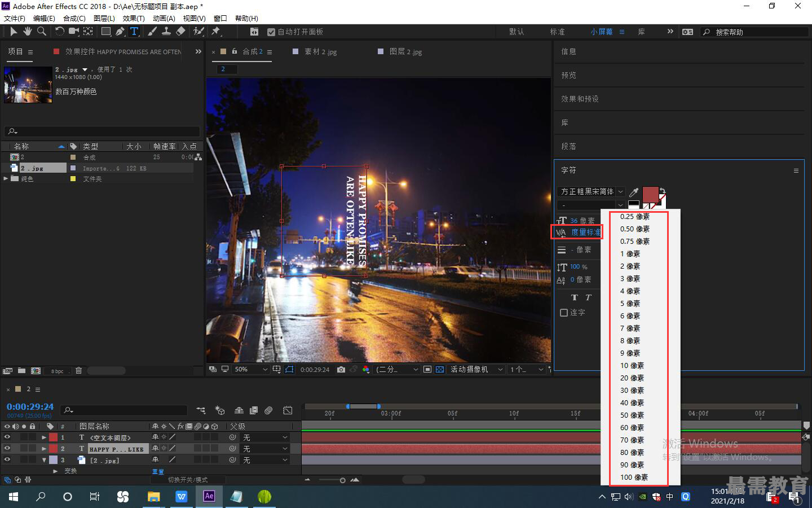The image size is (812, 508).
Task: Open the 效果和预设 panel
Action: tap(580, 99)
